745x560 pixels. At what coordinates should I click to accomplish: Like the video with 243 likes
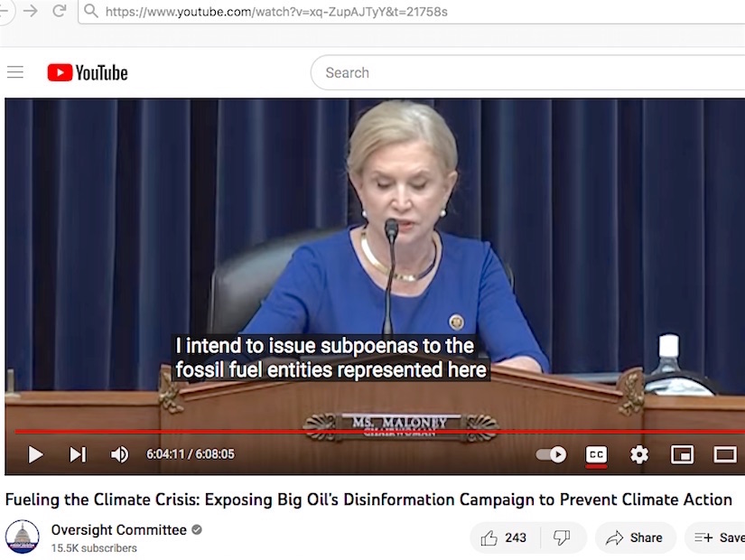505,537
